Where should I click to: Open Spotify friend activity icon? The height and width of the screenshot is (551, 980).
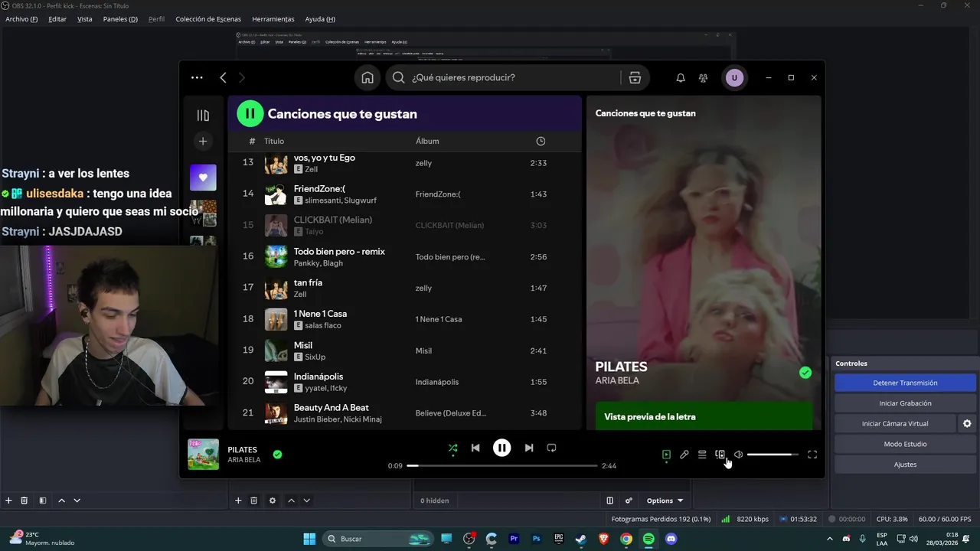[703, 77]
